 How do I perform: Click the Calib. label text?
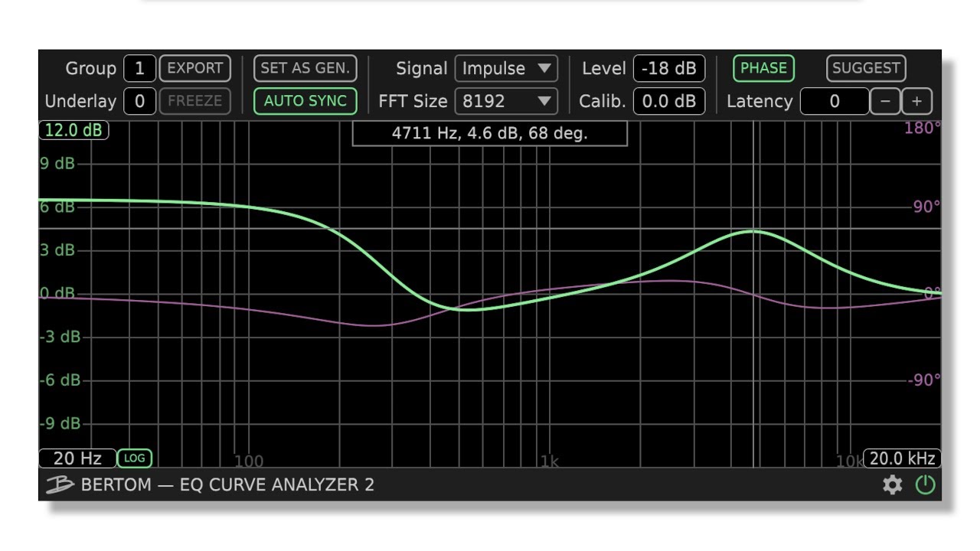click(x=603, y=101)
